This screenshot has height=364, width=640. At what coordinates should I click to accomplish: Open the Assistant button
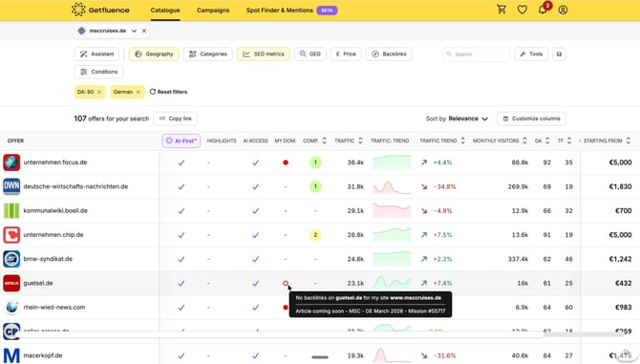96,54
